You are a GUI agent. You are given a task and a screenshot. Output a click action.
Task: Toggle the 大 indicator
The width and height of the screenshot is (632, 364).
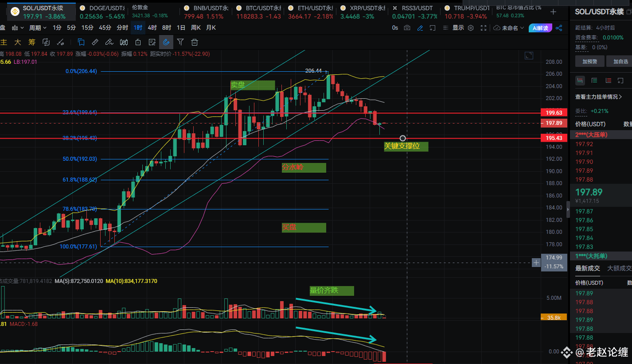(x=18, y=43)
